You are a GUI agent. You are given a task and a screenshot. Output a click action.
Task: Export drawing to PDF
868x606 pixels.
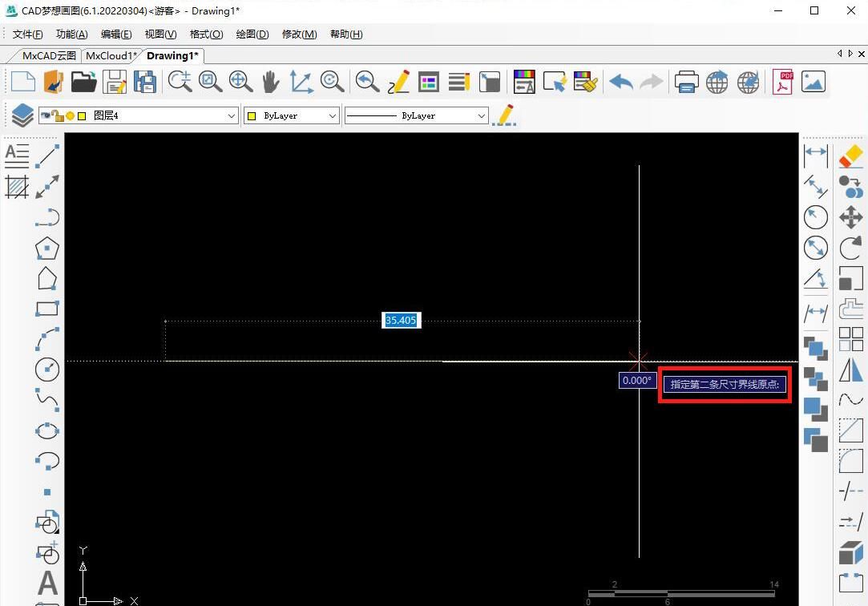[x=782, y=82]
